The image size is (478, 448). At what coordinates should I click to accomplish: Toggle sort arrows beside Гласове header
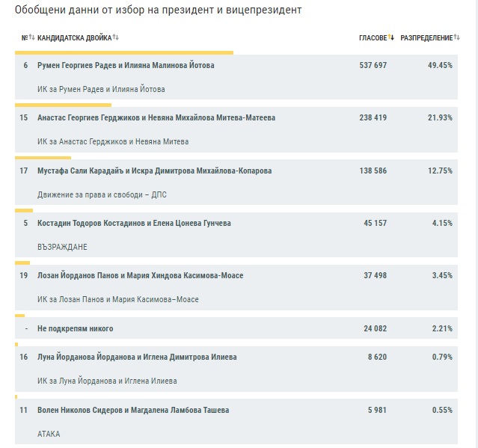(x=391, y=37)
